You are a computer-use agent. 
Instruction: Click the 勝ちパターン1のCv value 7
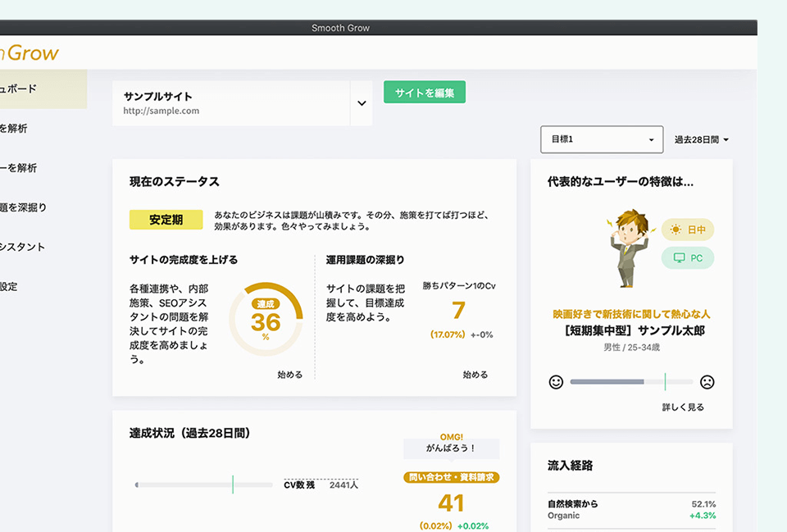pyautogui.click(x=459, y=310)
